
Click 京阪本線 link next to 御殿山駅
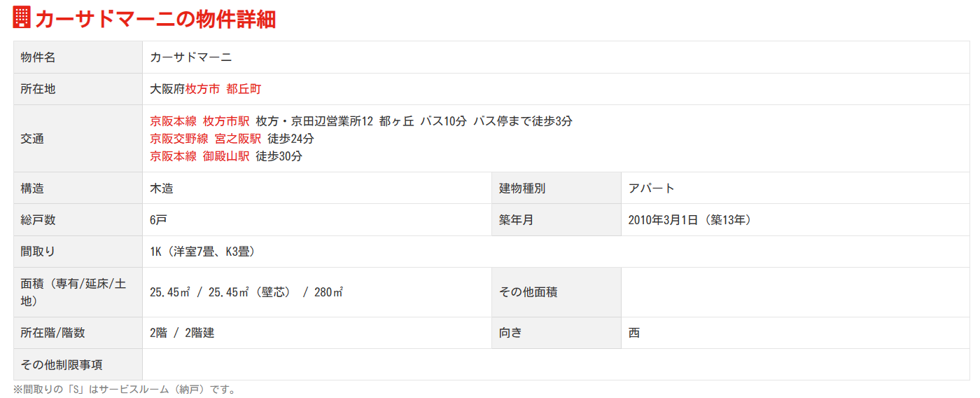[173, 156]
